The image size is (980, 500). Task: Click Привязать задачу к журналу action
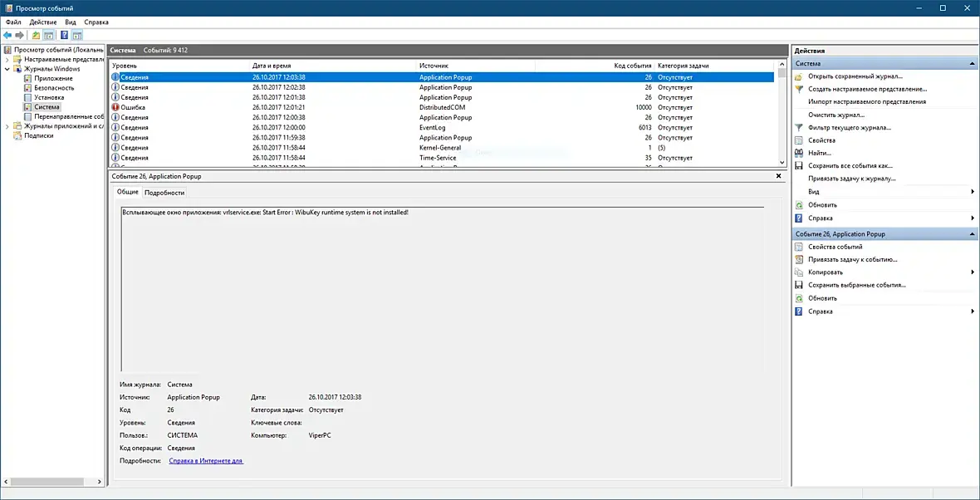pyautogui.click(x=852, y=179)
